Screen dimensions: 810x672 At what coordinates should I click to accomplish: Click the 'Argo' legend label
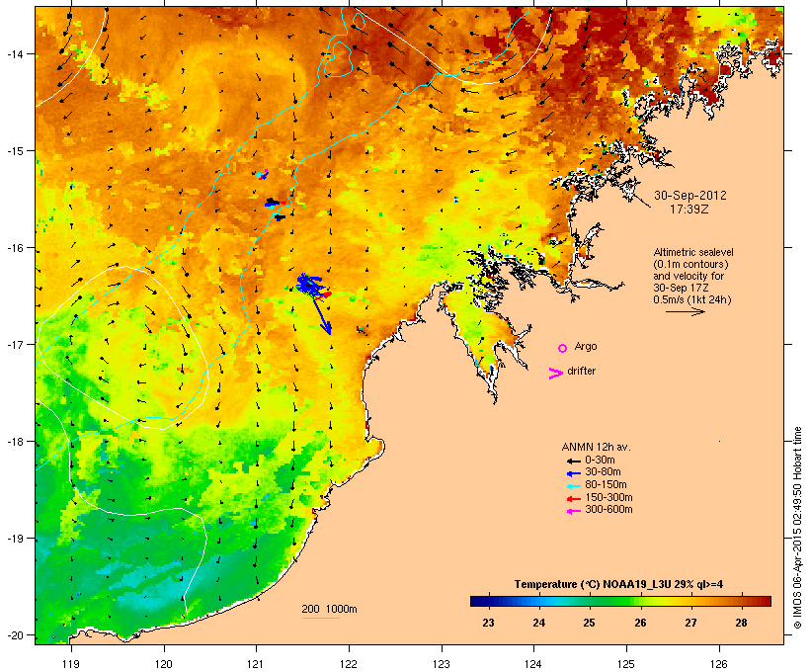click(586, 346)
